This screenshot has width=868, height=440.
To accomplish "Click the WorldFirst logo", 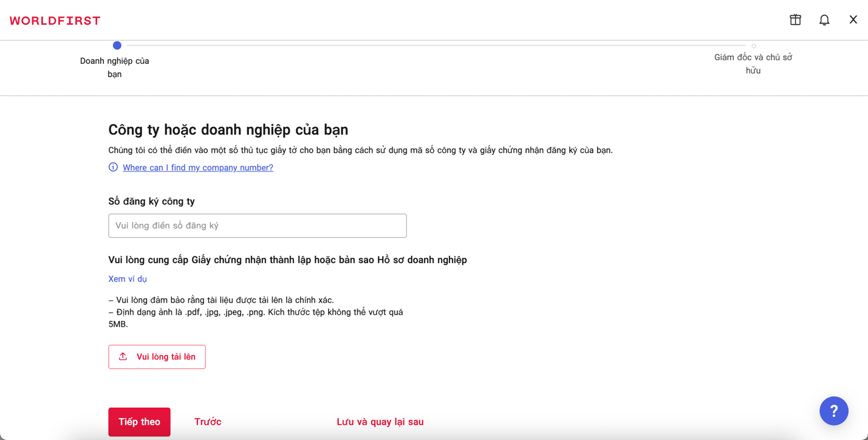I will coord(55,21).
